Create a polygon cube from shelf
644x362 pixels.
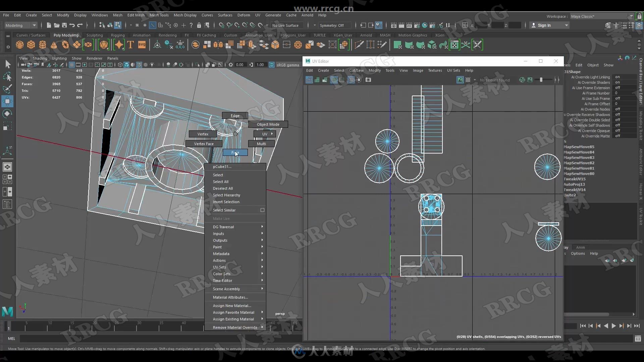[31, 45]
